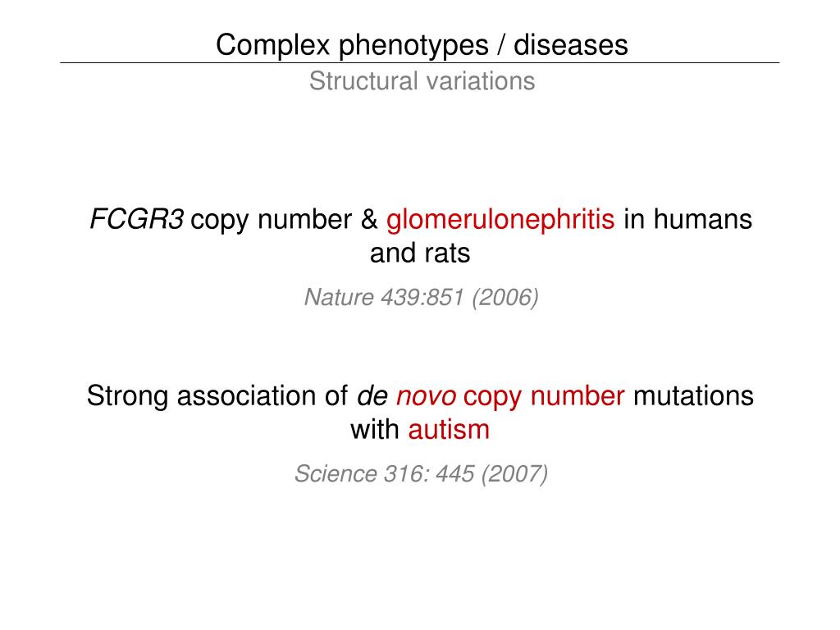Click the 'Nature 439:851 (2006)' citation
Screen dimensions: 840x630
point(421,297)
